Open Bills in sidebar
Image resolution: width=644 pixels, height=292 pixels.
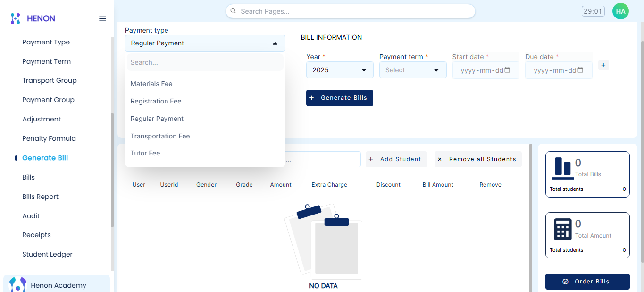coord(29,177)
